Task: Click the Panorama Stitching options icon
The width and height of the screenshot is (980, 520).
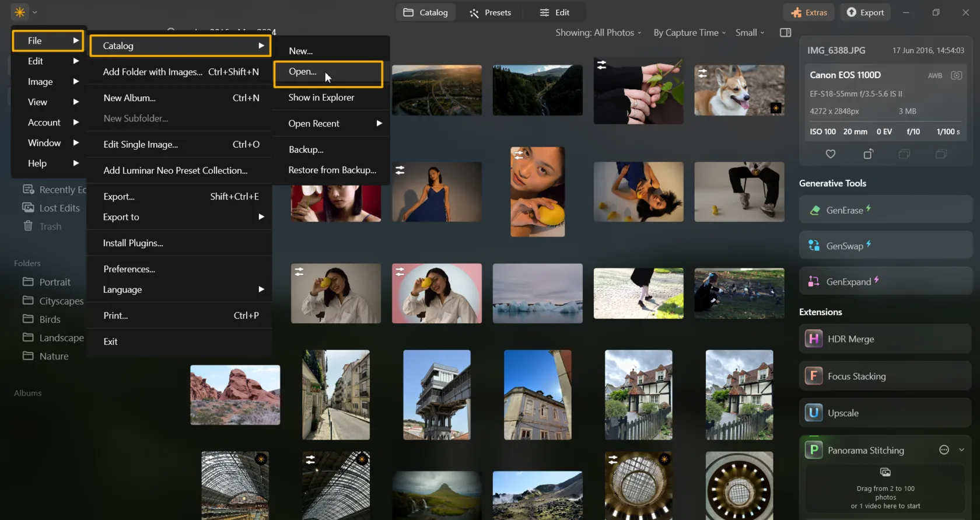Action: click(x=944, y=450)
